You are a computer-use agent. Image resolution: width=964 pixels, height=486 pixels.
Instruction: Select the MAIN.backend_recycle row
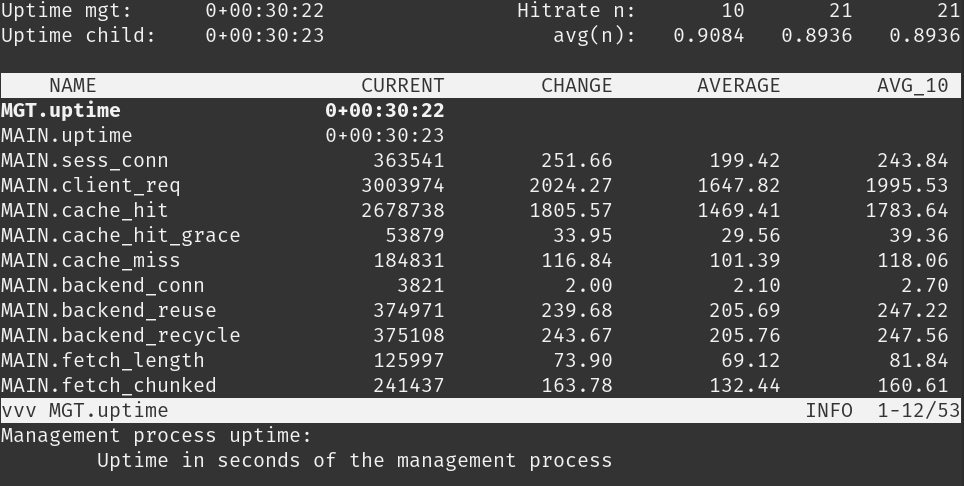tap(121, 336)
